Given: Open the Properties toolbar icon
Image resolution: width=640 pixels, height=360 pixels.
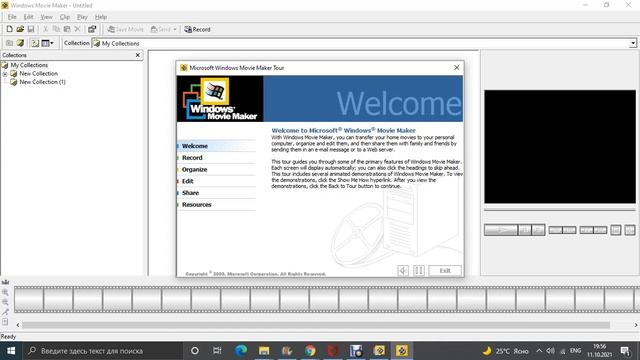Looking at the screenshot, I should point(92,29).
